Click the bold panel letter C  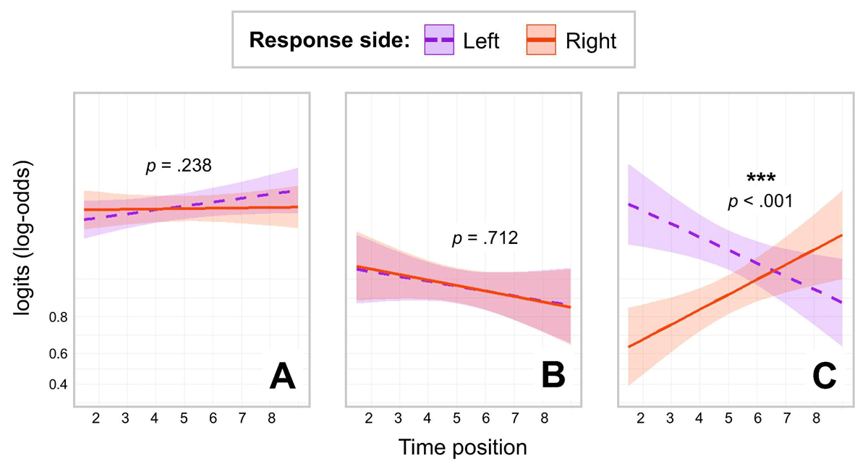coord(824,377)
